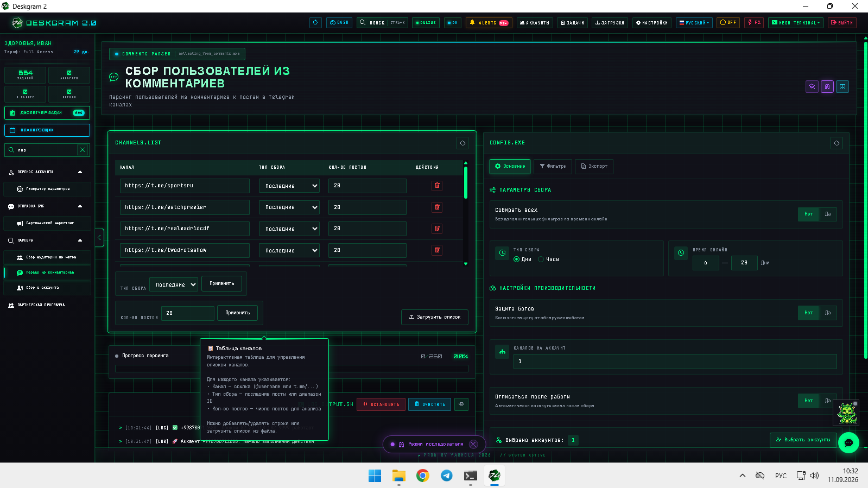
Task: Delete the sportsru channel row
Action: pos(437,186)
